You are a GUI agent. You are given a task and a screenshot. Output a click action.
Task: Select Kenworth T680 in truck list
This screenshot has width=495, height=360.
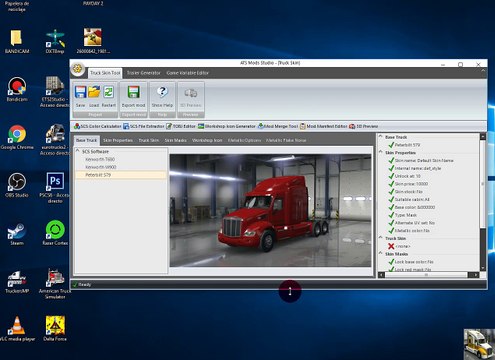(100, 159)
